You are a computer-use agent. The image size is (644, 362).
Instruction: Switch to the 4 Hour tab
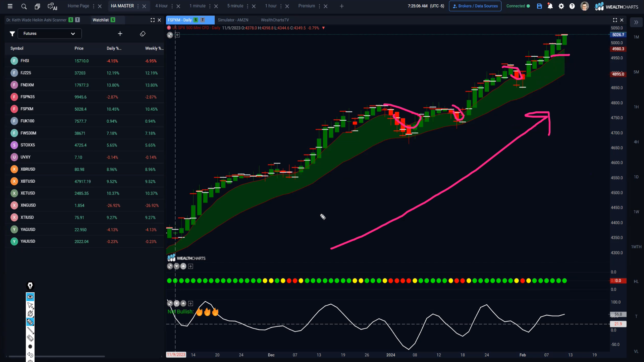click(x=161, y=6)
